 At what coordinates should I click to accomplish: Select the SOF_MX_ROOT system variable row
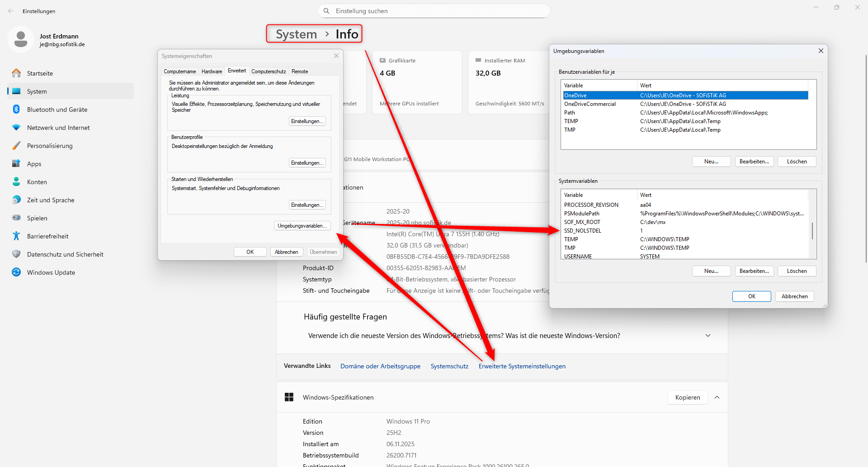[x=582, y=222]
